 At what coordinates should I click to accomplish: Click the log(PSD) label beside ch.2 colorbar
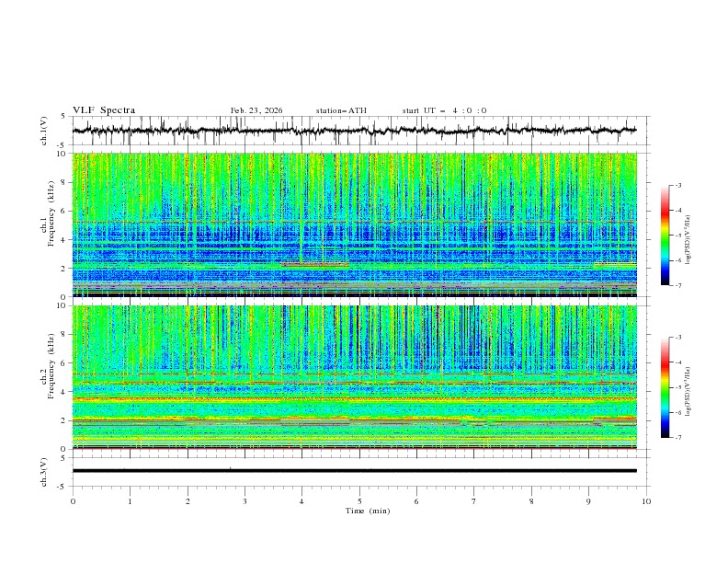(x=688, y=392)
